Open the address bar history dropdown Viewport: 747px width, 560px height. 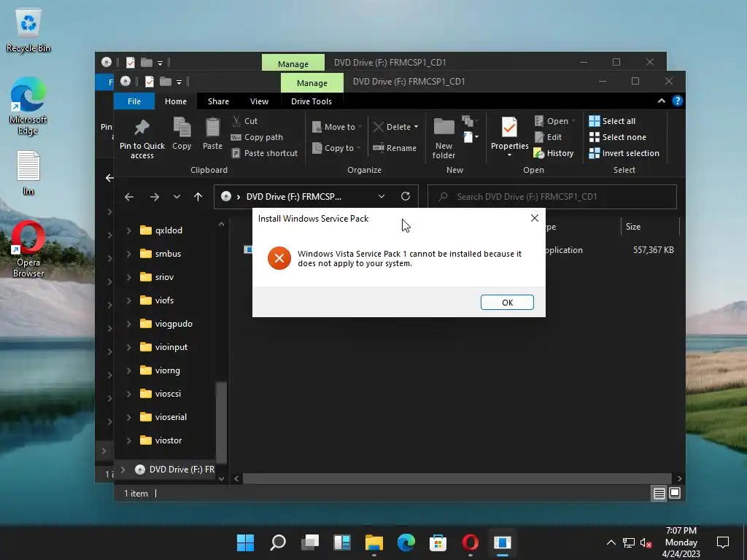point(381,196)
